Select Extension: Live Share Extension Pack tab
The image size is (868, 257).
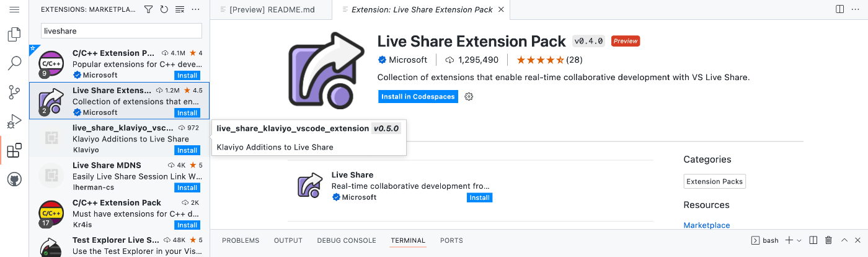pos(422,9)
